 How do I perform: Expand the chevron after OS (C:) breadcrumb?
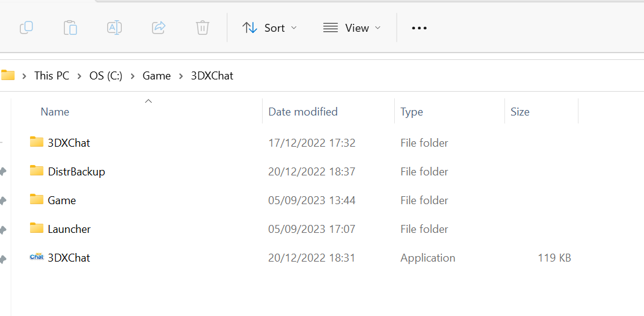[x=132, y=76]
